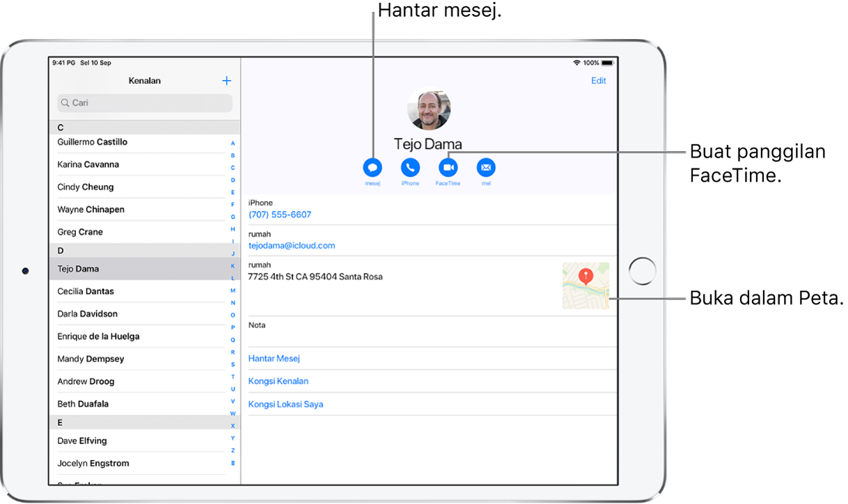Tap the 9:41 PG status time

(63, 63)
